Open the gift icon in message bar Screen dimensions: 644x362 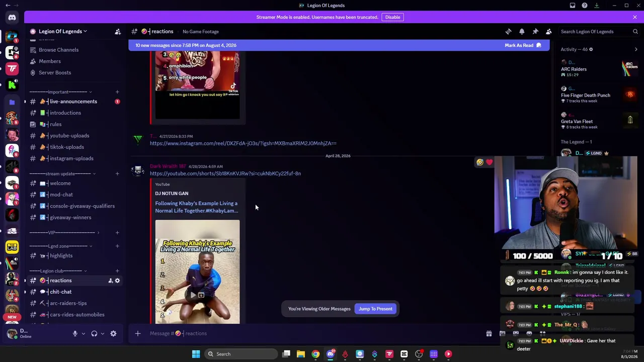(489, 333)
